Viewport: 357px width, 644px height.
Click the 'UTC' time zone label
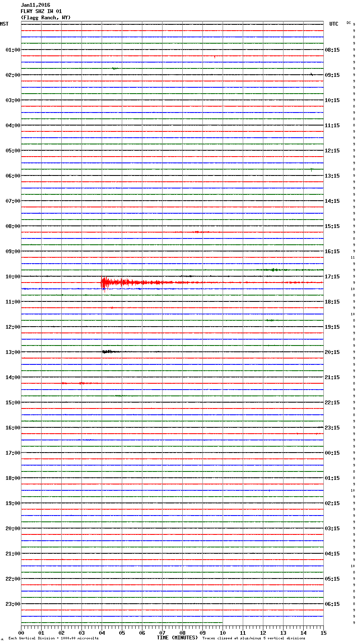334,24
